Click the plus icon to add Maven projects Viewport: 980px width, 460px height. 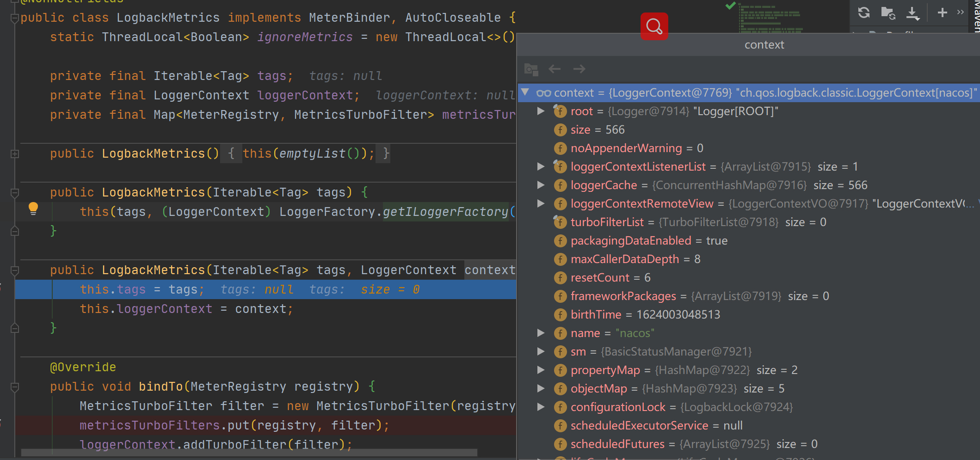point(942,12)
